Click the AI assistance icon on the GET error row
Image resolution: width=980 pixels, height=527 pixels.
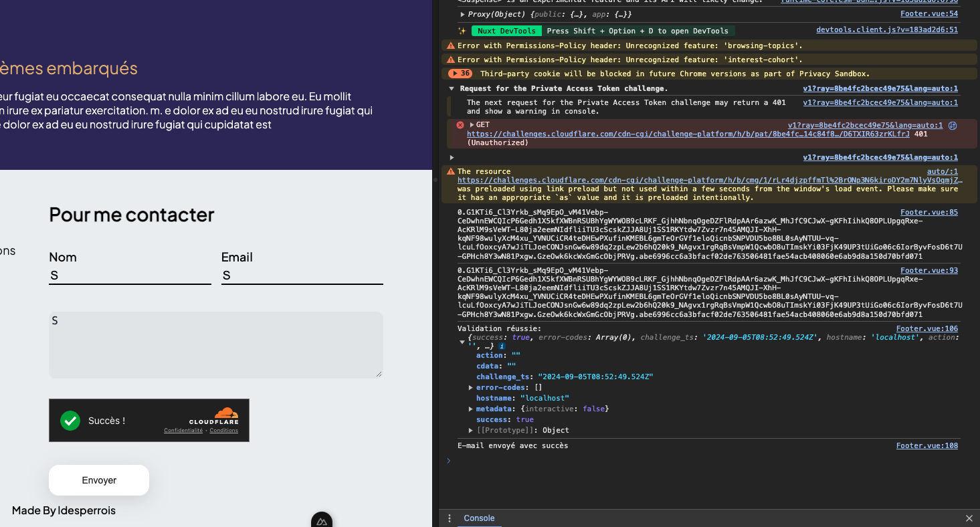[x=953, y=125]
